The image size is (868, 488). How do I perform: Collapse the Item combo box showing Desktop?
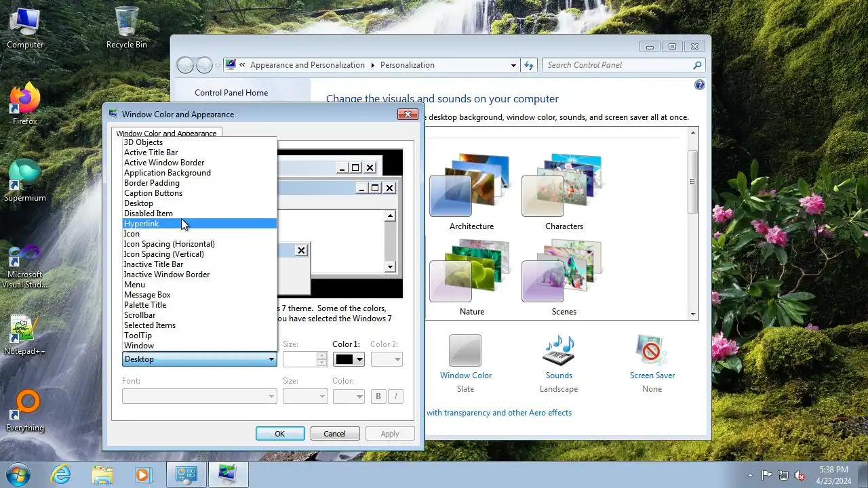pyautogui.click(x=199, y=359)
